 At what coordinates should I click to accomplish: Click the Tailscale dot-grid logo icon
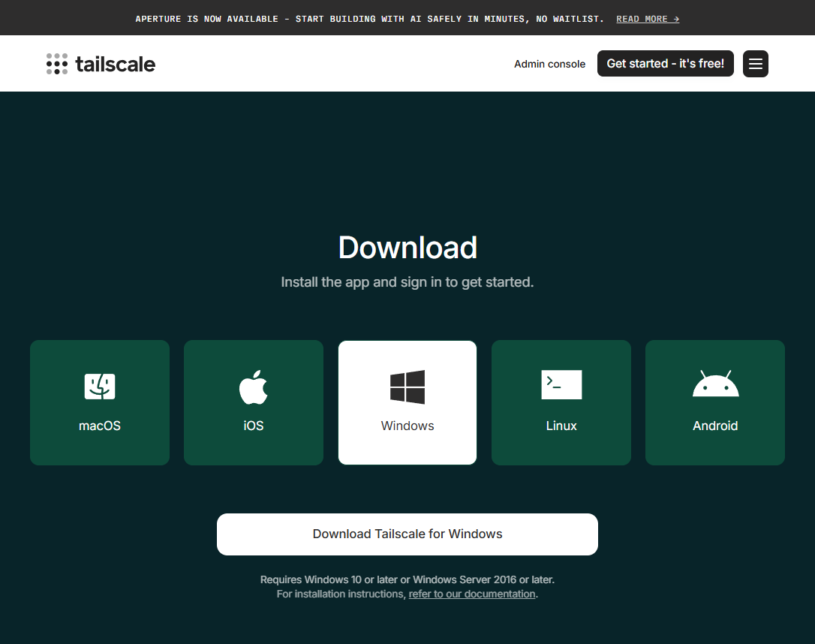tap(57, 64)
